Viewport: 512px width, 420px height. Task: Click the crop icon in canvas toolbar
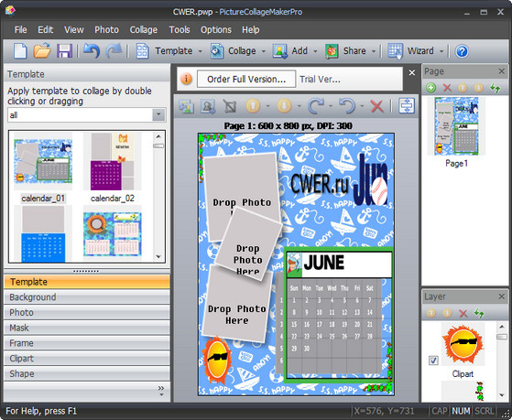click(230, 106)
